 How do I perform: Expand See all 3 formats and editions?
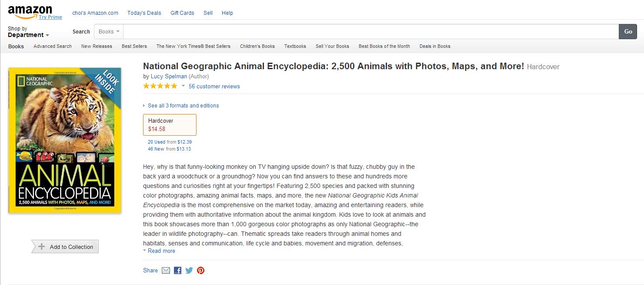click(x=183, y=106)
